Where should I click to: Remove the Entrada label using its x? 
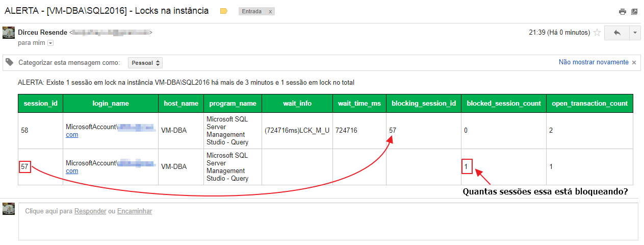tap(270, 11)
